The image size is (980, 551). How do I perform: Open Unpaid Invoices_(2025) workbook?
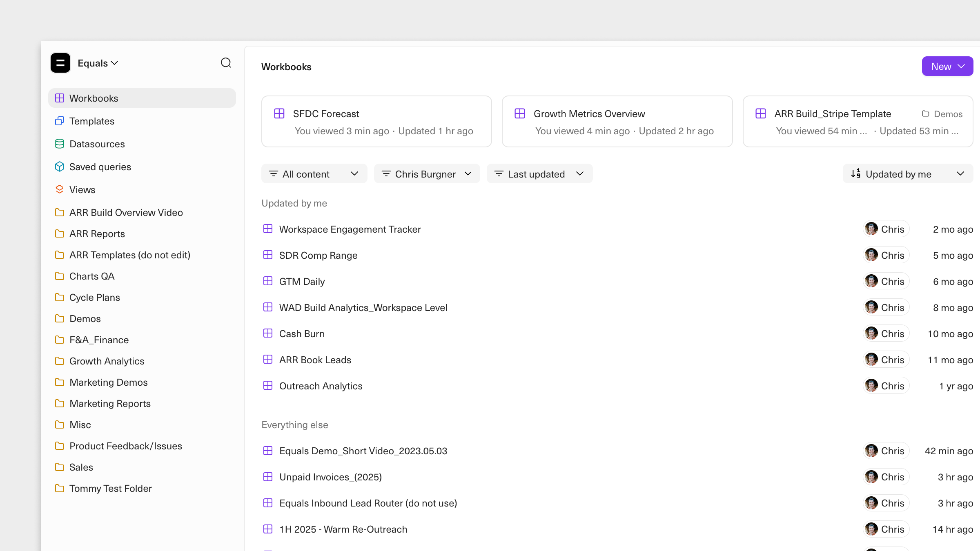coord(330,477)
